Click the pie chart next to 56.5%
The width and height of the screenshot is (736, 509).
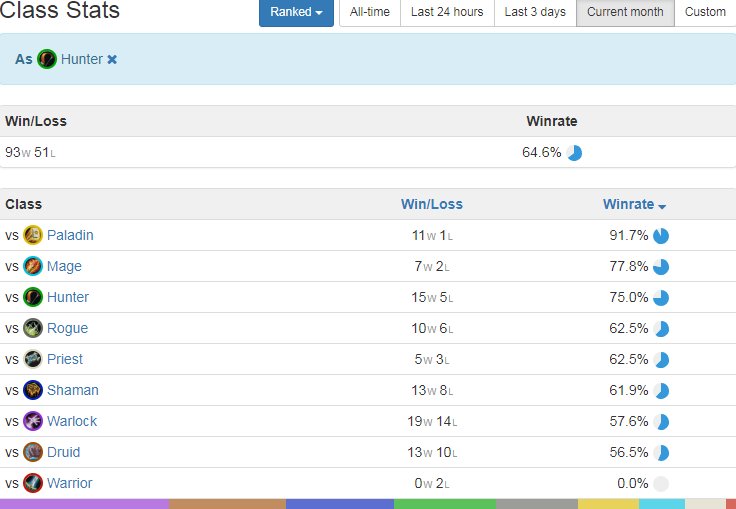click(x=661, y=453)
